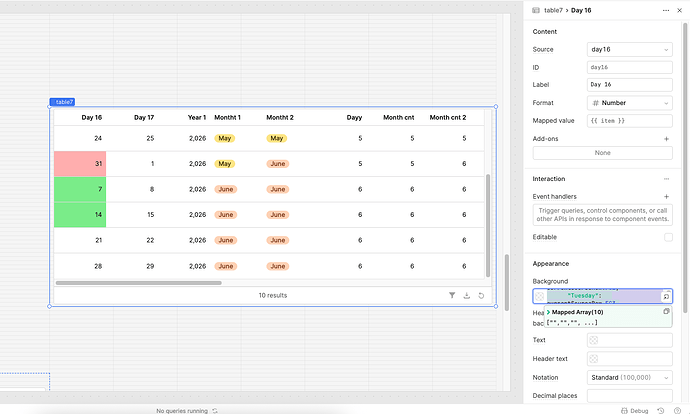Click the ID input field
Image resolution: width=690 pixels, height=414 pixels.
pyautogui.click(x=629, y=67)
